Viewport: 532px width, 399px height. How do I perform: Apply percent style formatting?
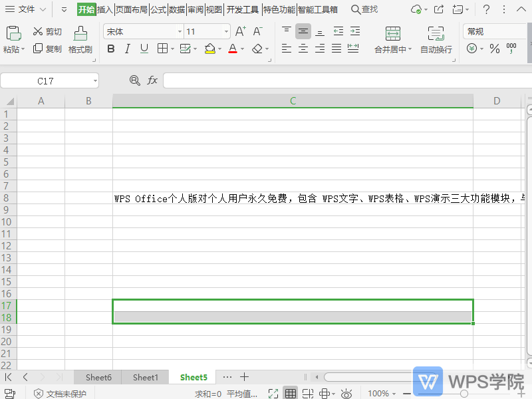click(x=496, y=49)
